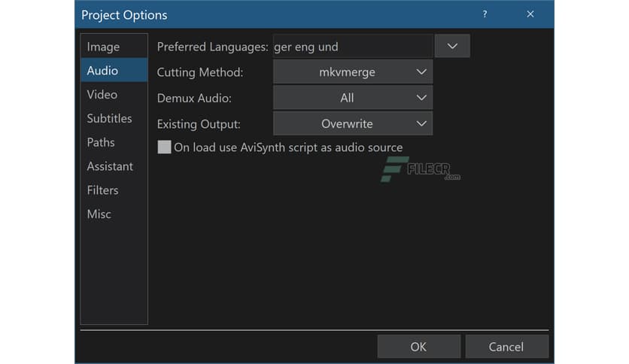Click the Cancel button

(x=506, y=347)
